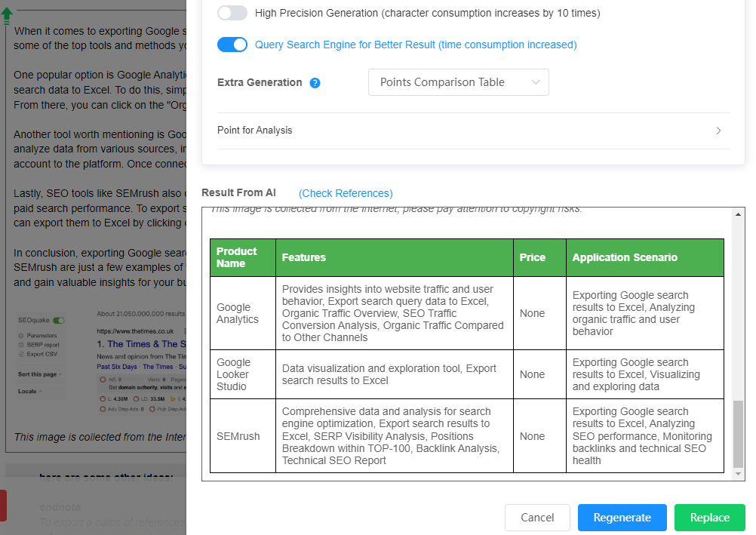Click the Features column header
This screenshot has width=756, height=535.
coord(395,257)
